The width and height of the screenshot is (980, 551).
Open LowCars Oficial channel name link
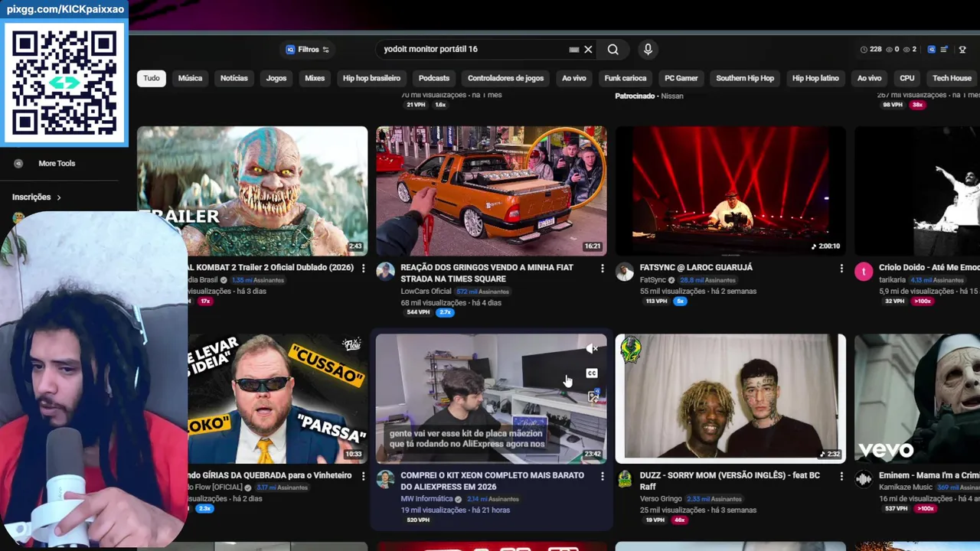[x=426, y=292]
